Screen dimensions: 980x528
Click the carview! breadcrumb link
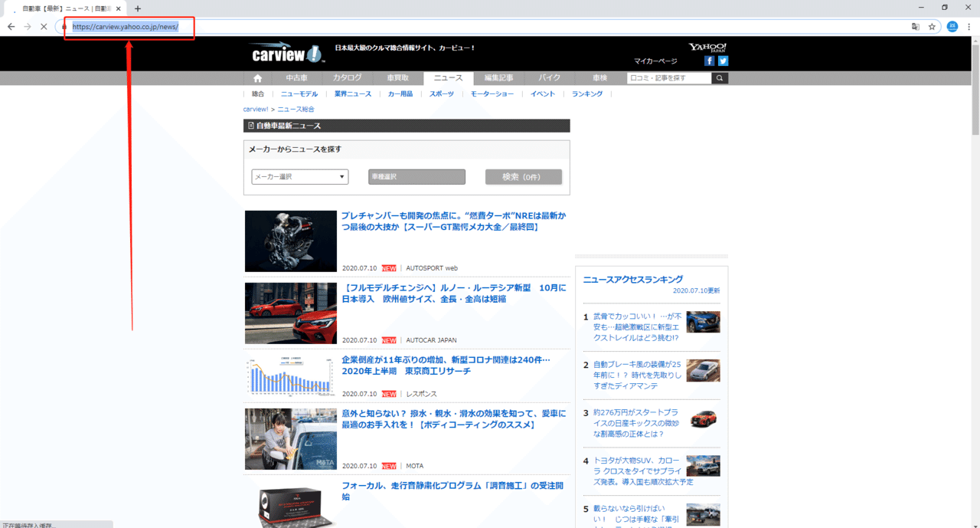(256, 110)
